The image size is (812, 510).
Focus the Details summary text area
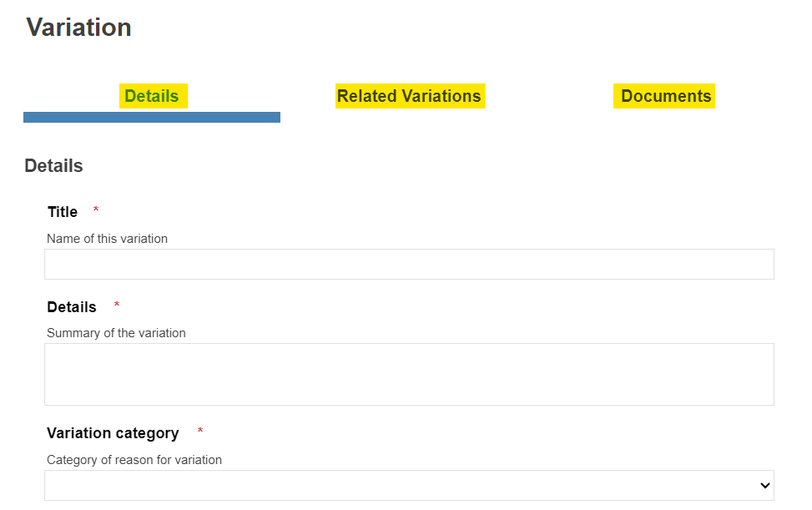coord(409,374)
